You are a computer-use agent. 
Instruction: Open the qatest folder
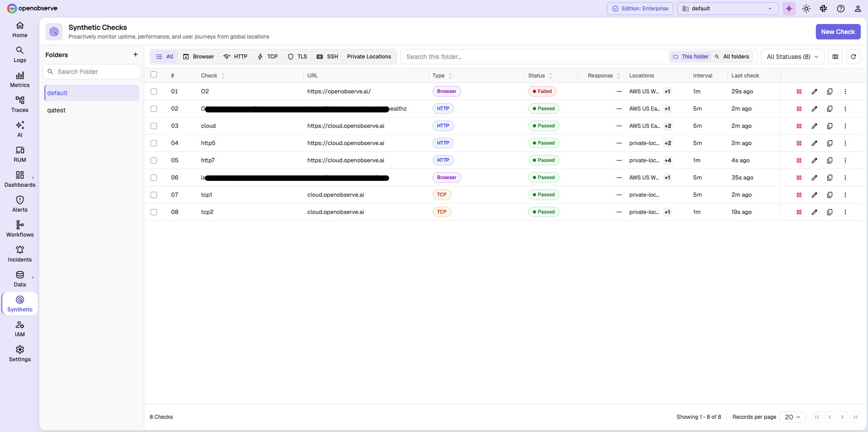(92, 110)
